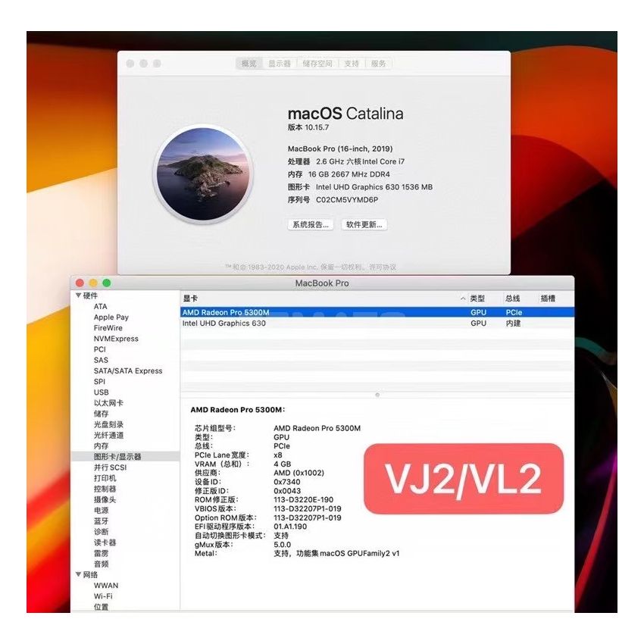Screen dimensions: 644x644
Task: Select WWAN under 网络
Action: pyautogui.click(x=106, y=585)
